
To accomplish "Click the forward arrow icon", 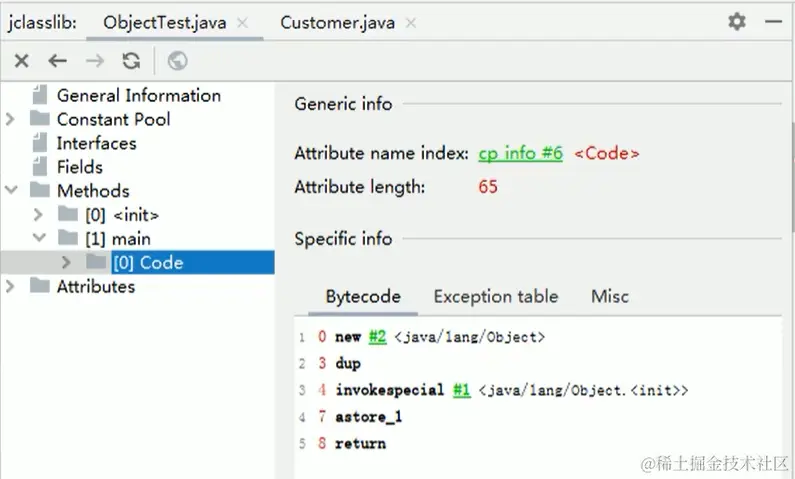I will coord(94,61).
